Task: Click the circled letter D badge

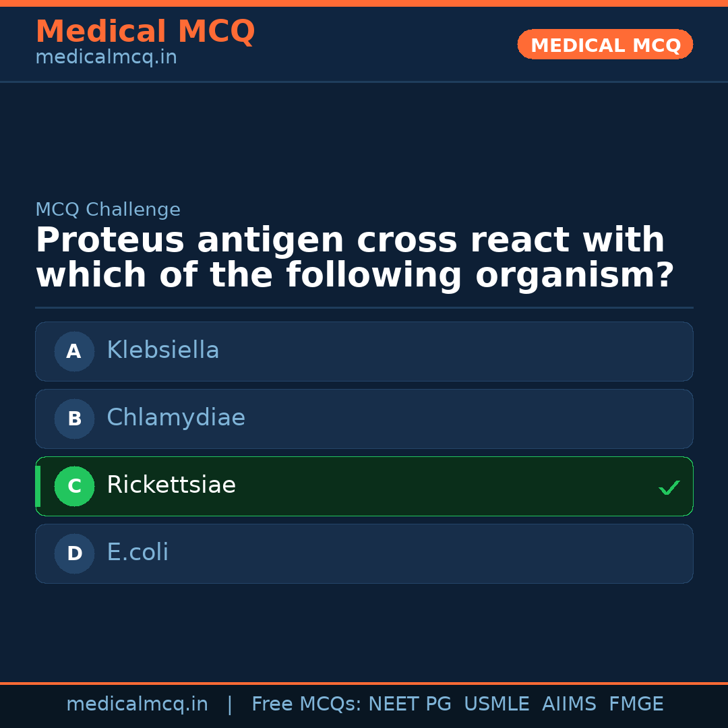Action: click(x=74, y=553)
